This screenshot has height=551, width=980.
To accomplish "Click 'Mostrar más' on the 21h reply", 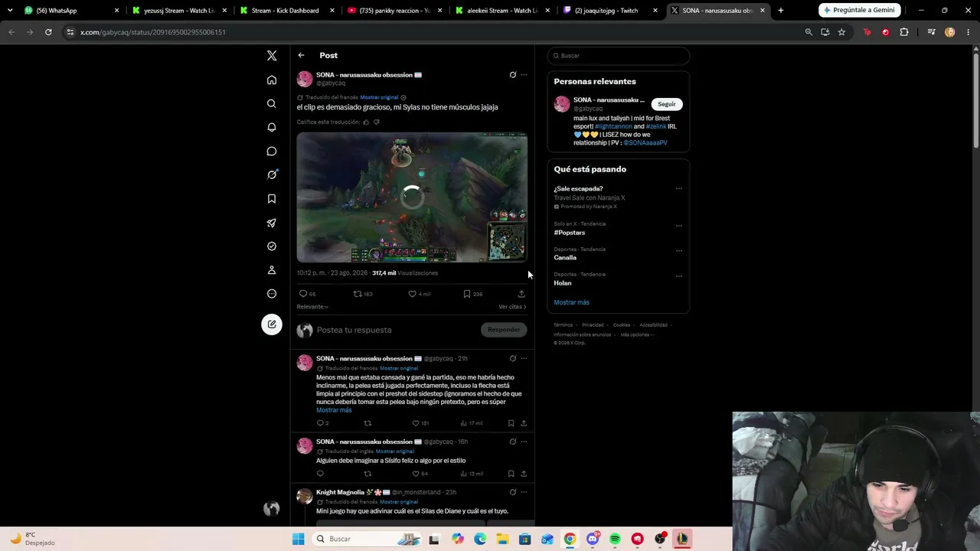I will pyautogui.click(x=334, y=410).
